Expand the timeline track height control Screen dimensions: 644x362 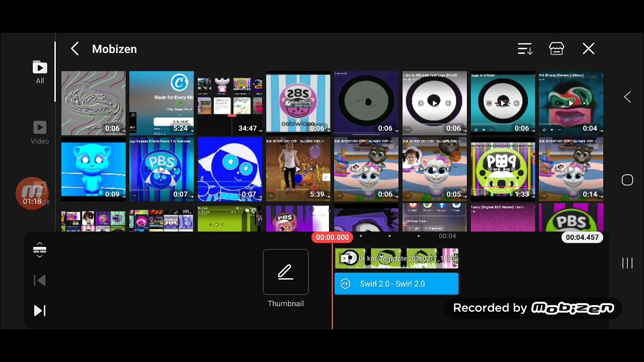pyautogui.click(x=40, y=249)
